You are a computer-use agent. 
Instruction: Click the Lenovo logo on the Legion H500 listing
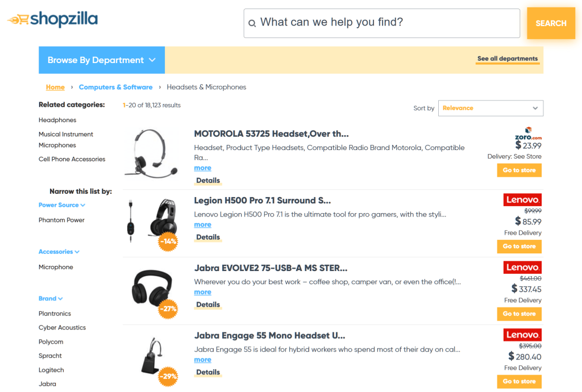tap(522, 199)
